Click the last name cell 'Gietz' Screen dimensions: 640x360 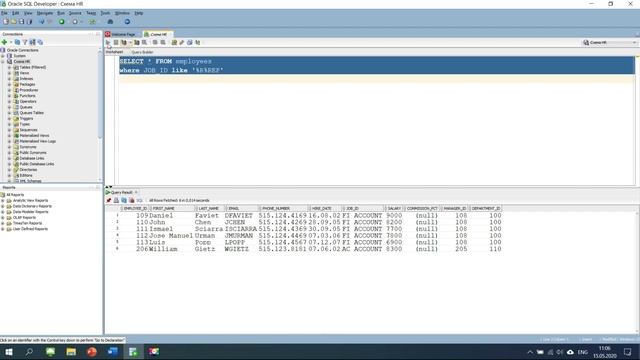point(205,249)
